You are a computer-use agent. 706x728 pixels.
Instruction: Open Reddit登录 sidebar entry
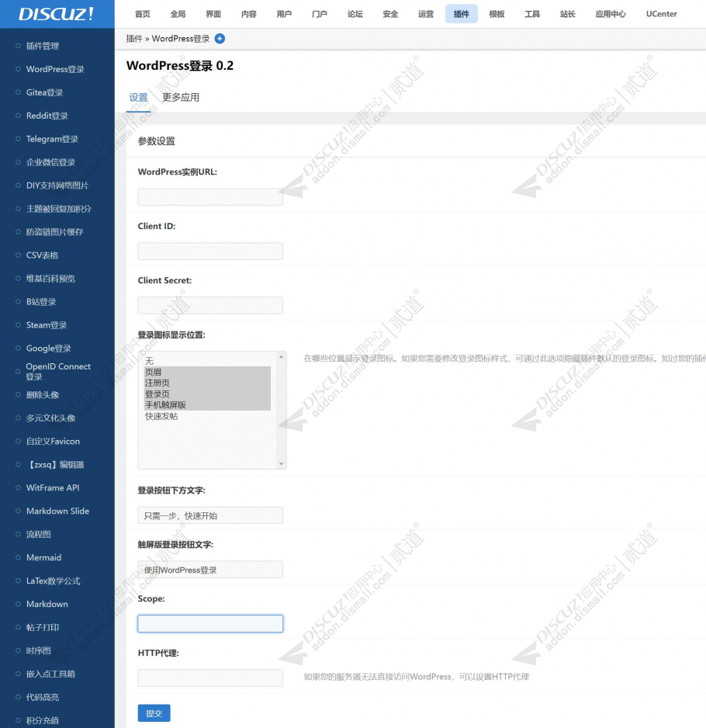pos(47,116)
